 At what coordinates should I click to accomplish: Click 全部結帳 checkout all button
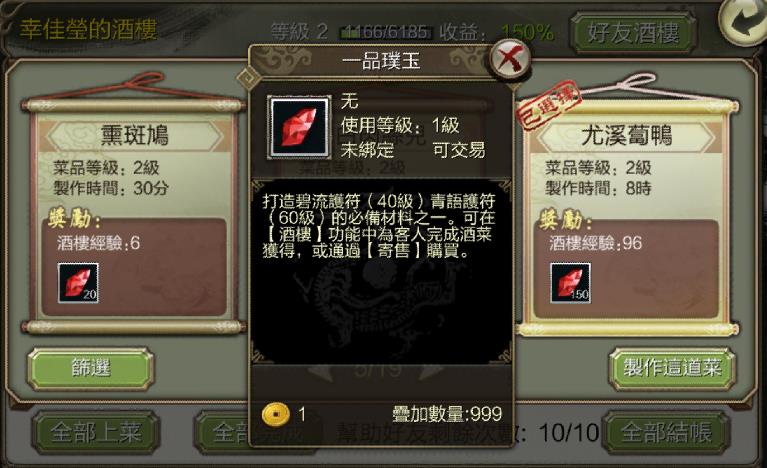tap(666, 433)
